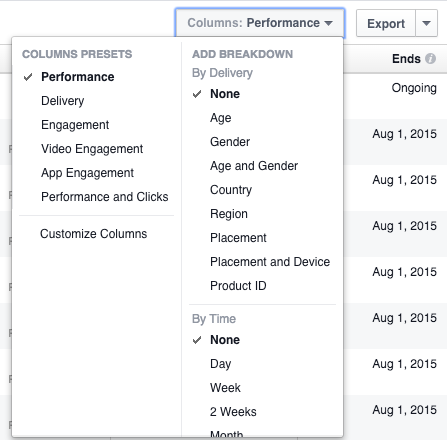This screenshot has height=440, width=447.
Task: Break down by Age
Action: (x=220, y=118)
